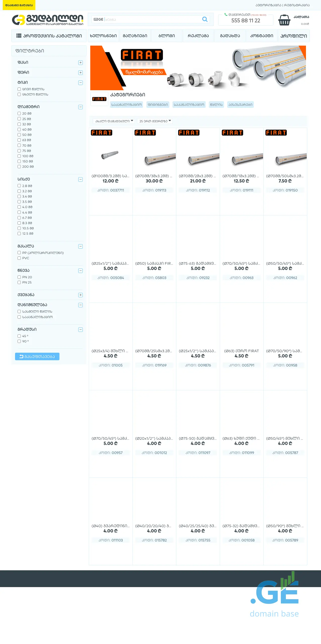Click the keyboard GE language icon
The image size is (321, 644).
point(98,19)
